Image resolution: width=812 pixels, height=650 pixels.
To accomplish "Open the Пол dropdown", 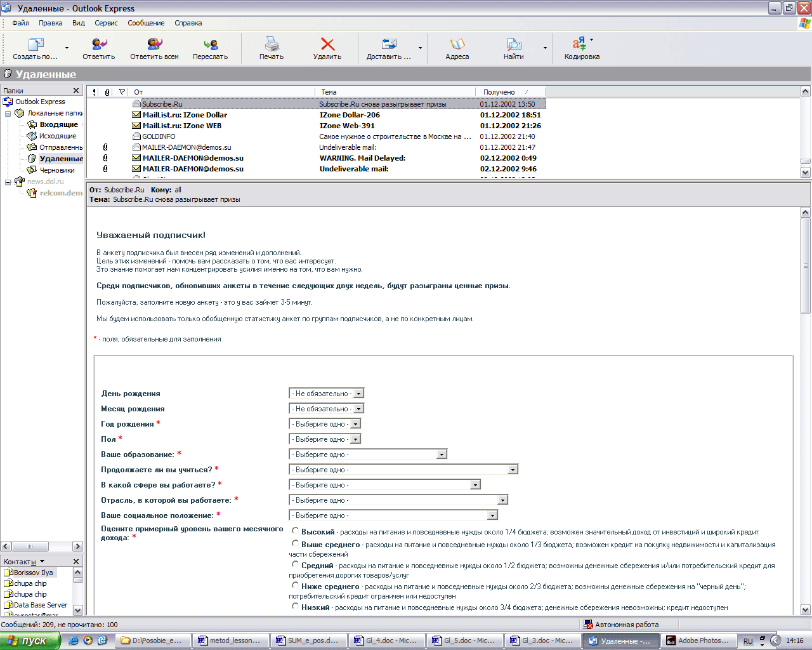I will 325,439.
